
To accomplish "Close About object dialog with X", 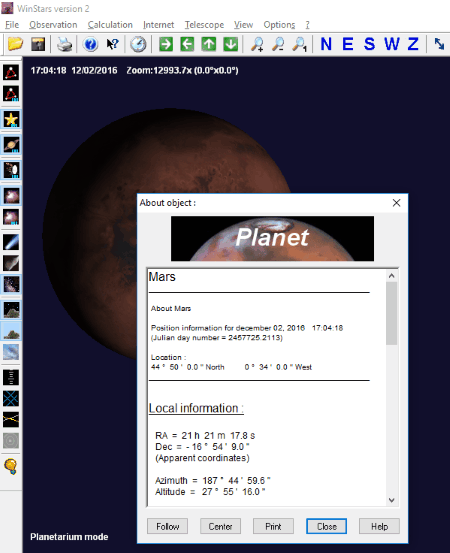I will [x=396, y=203].
